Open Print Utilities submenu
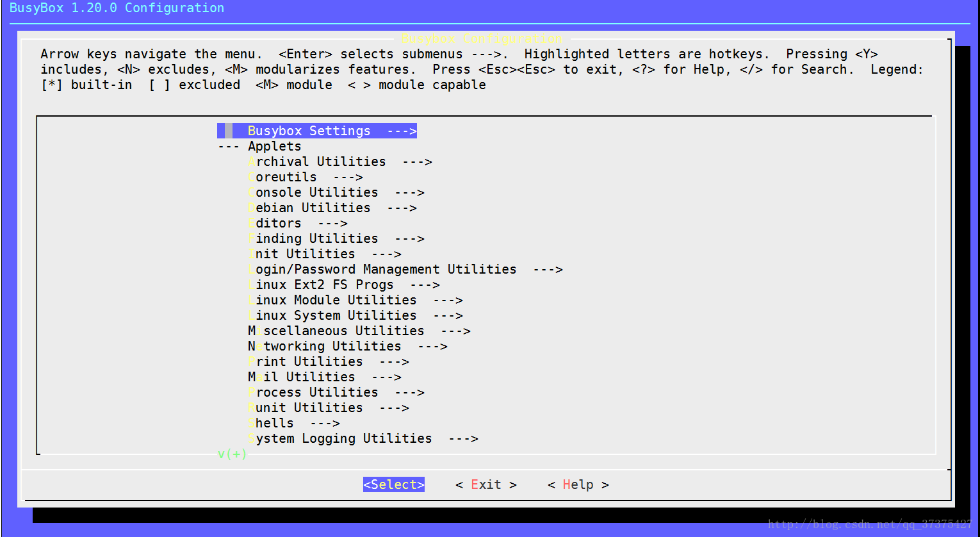The height and width of the screenshot is (537, 980). [x=329, y=361]
